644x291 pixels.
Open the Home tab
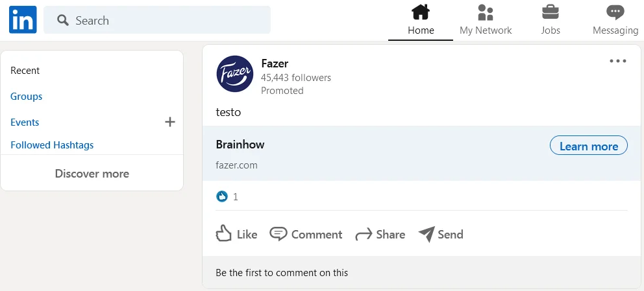421,20
